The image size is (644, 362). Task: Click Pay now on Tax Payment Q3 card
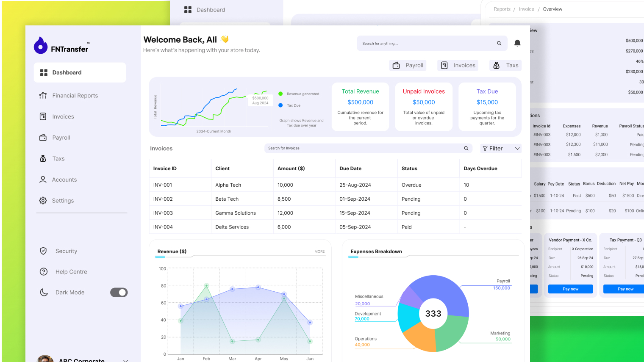point(624,289)
